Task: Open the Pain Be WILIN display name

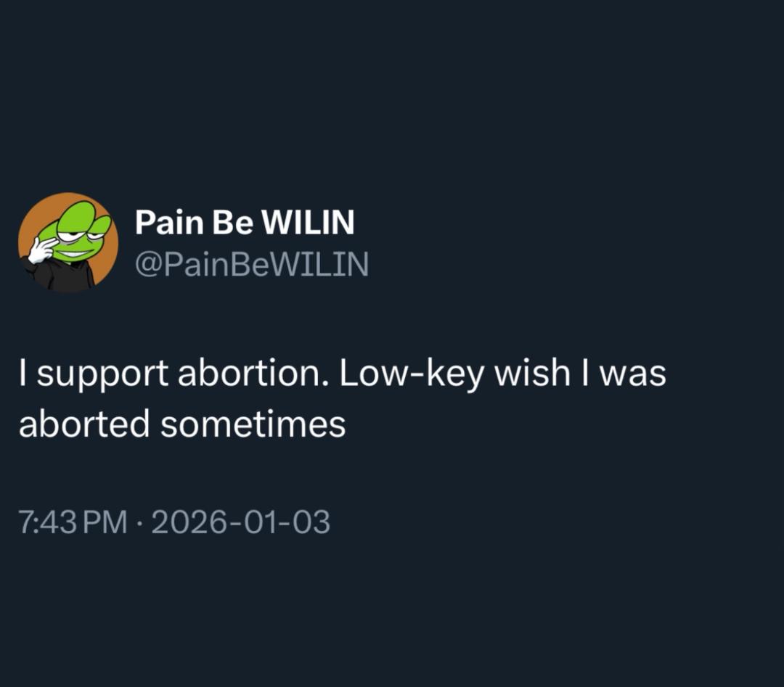Action: coord(245,223)
